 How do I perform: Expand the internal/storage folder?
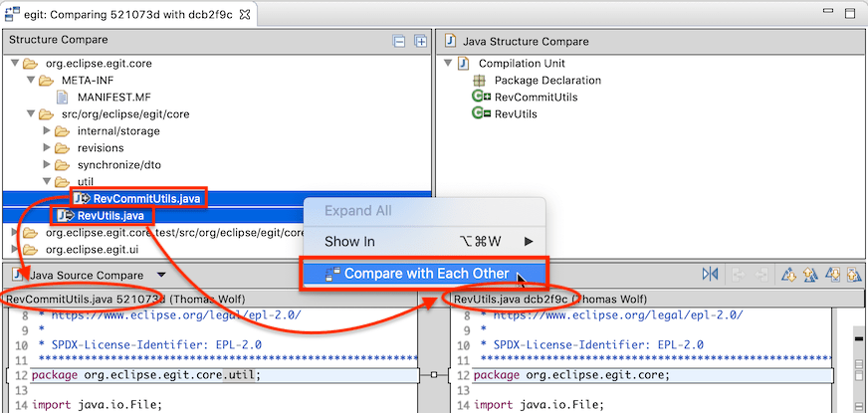(x=47, y=131)
